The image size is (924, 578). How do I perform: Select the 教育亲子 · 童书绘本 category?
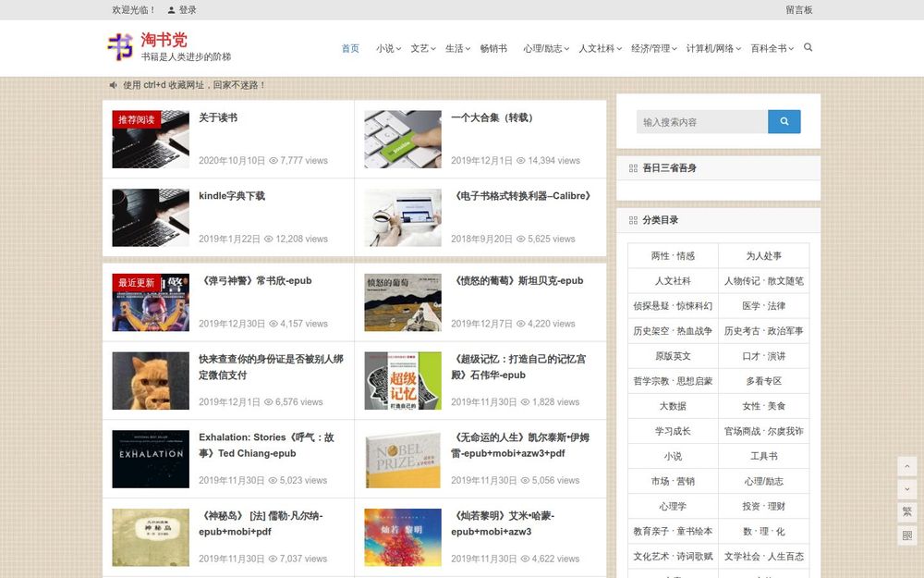click(673, 532)
